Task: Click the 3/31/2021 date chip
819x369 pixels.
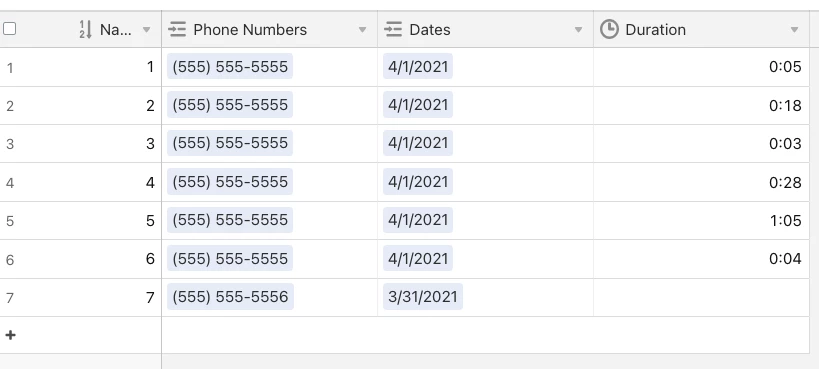Action: pos(423,297)
